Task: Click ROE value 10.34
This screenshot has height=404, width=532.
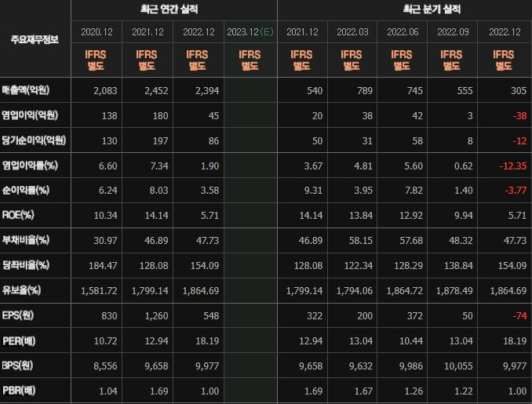Action: coord(105,216)
